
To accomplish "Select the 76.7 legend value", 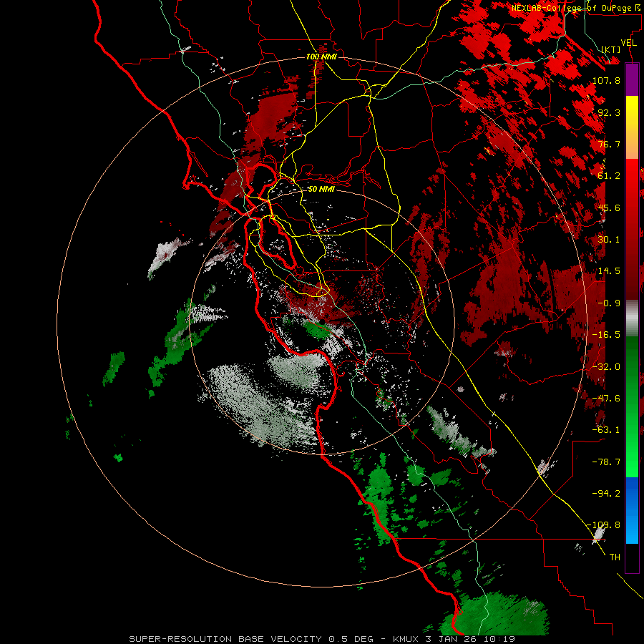I will coord(609,144).
